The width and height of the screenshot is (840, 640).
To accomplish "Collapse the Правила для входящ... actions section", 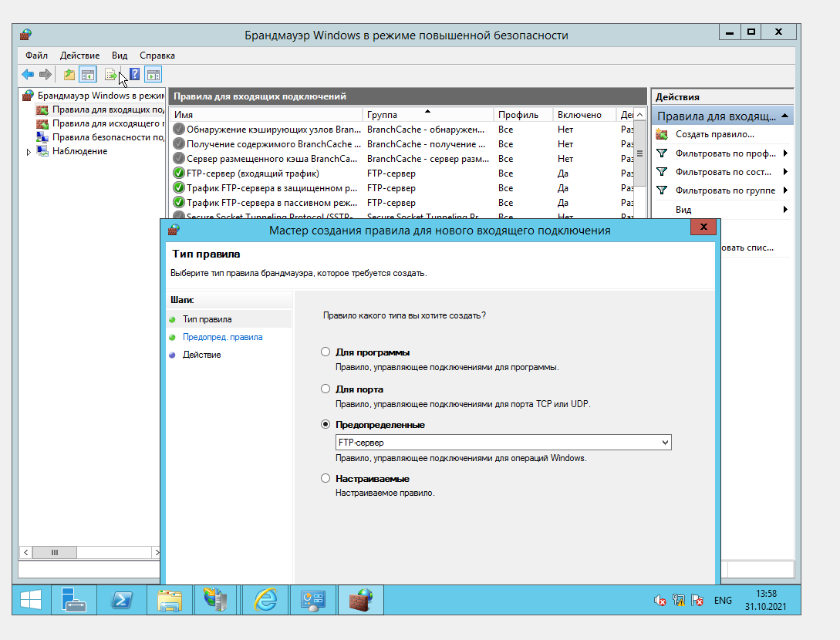I will click(x=784, y=116).
